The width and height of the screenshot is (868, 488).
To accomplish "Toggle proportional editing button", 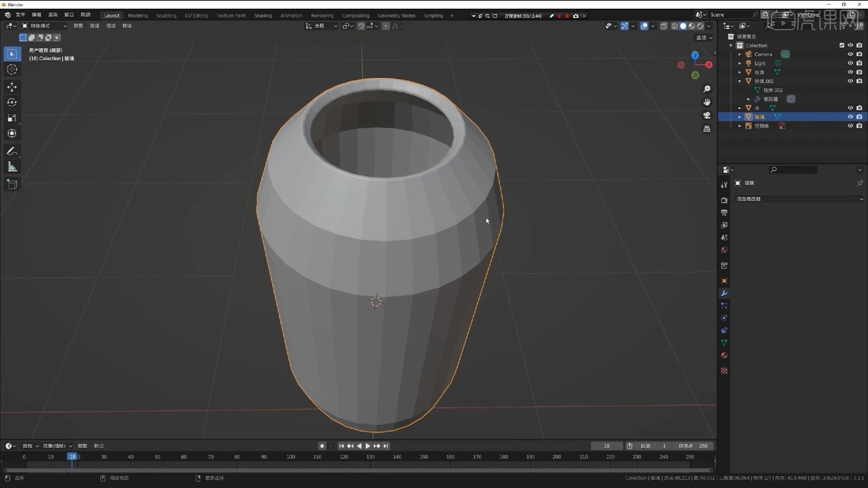I will pyautogui.click(x=386, y=26).
